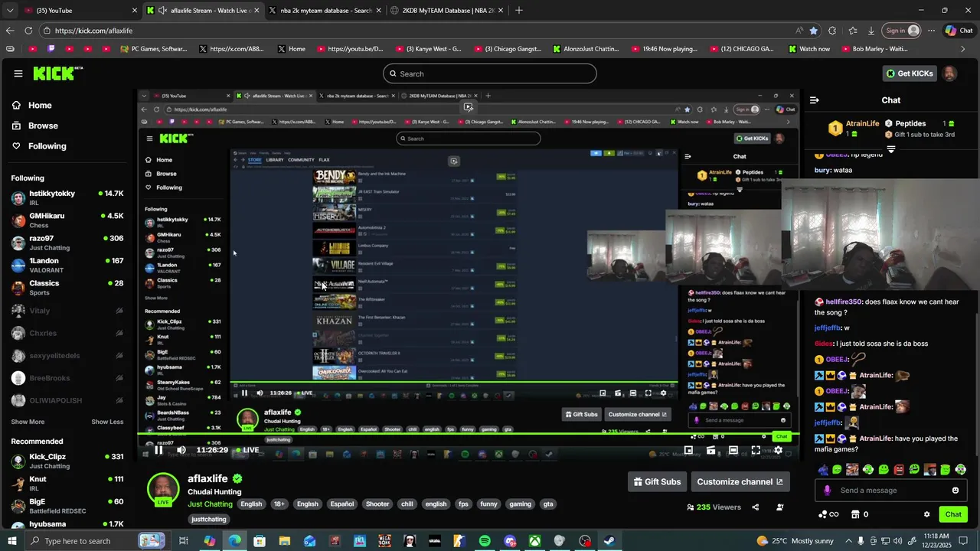Viewport: 980px width, 551px height.
Task: Open a new browser tab
Action: pyautogui.click(x=519, y=10)
